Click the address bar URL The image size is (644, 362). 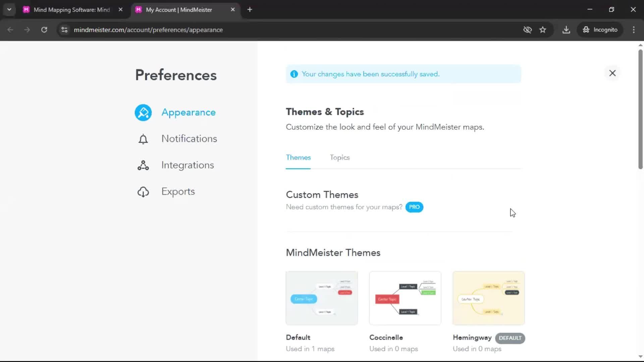(148, 30)
